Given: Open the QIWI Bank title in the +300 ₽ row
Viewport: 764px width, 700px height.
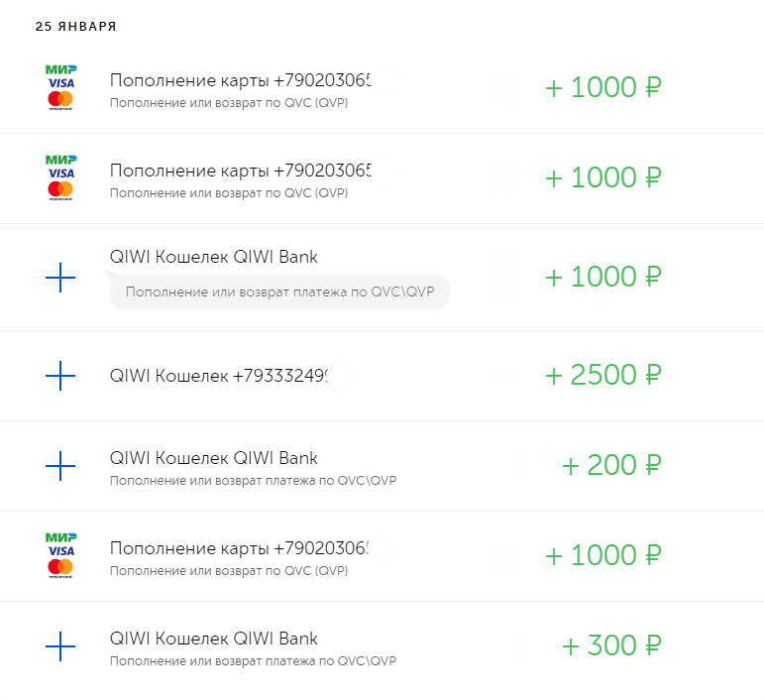Looking at the screenshot, I should pyautogui.click(x=213, y=639).
